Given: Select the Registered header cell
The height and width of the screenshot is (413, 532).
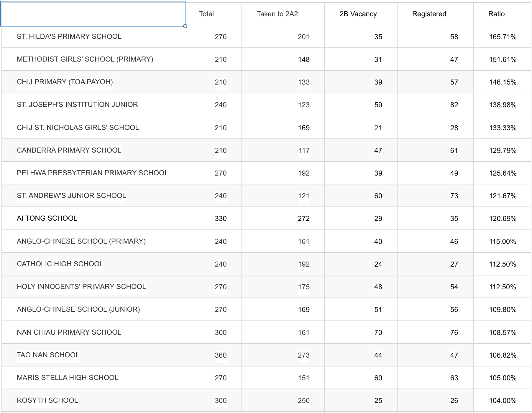Looking at the screenshot, I should coord(429,14).
